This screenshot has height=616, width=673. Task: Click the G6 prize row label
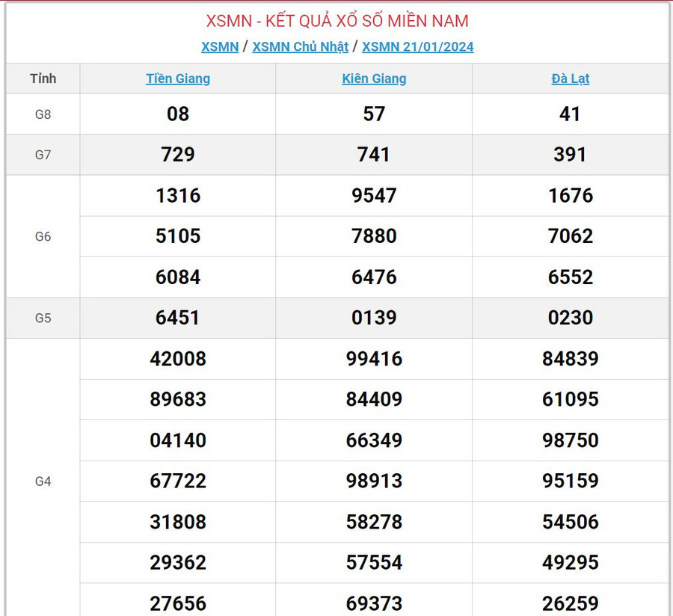tap(43, 236)
